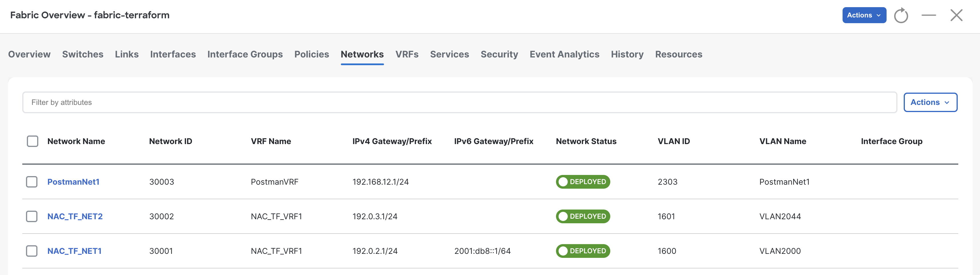Viewport: 980px width, 275px height.
Task: Click the PostmanVRF cell
Action: pos(274,182)
